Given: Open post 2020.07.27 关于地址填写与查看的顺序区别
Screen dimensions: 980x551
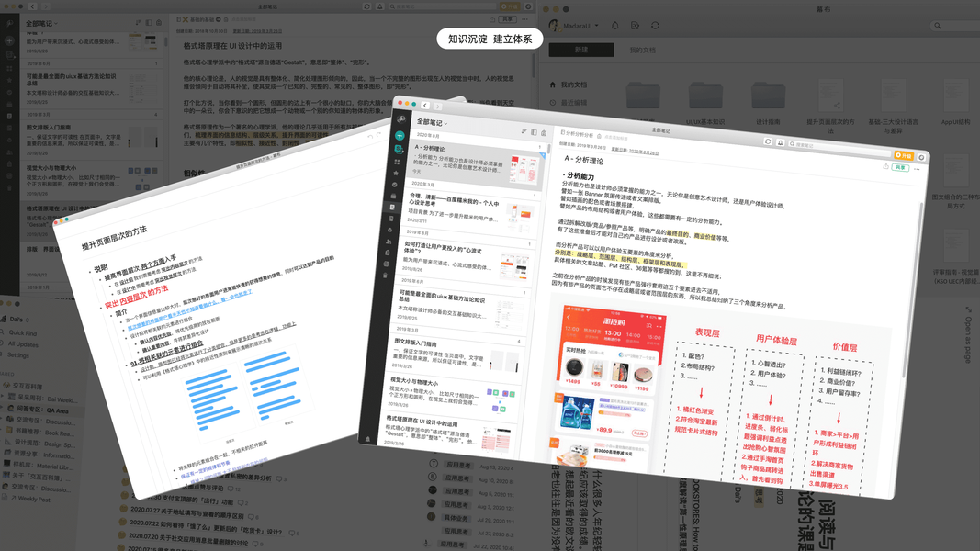Looking at the screenshot, I should click(188, 515).
